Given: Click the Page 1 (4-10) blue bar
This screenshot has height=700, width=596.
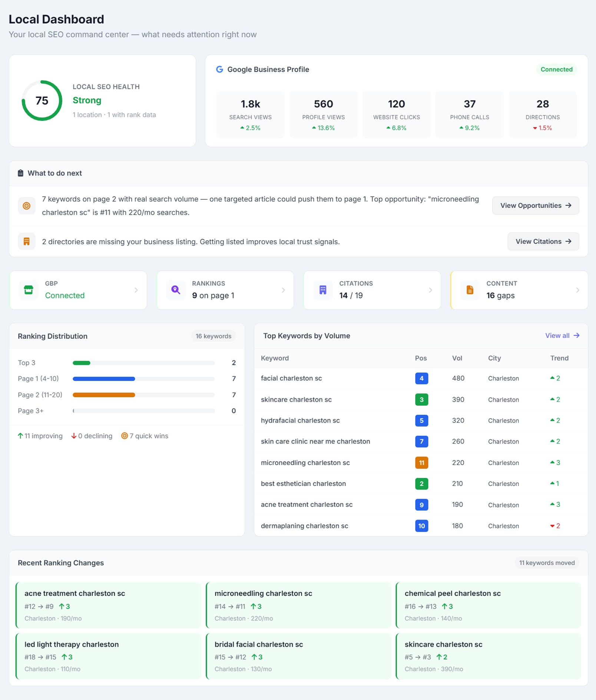Looking at the screenshot, I should (104, 379).
